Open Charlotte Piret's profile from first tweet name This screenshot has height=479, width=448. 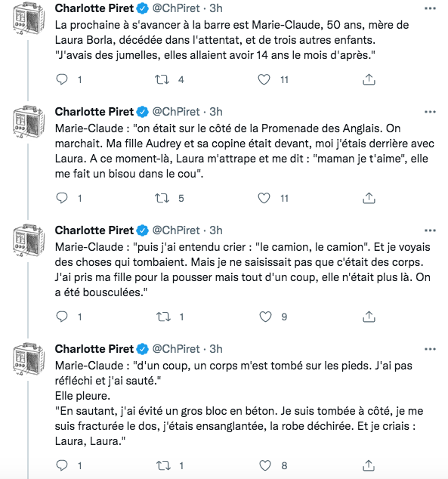coord(94,8)
